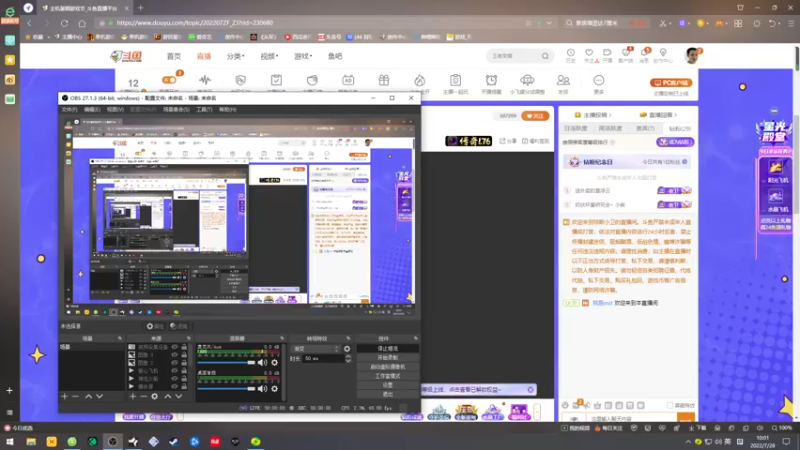Click the search magnifier in Douyu search box
This screenshot has height=450, width=800.
click(x=545, y=56)
